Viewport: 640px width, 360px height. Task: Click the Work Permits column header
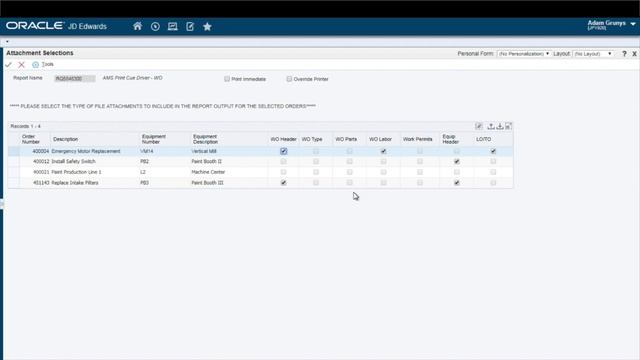418,139
